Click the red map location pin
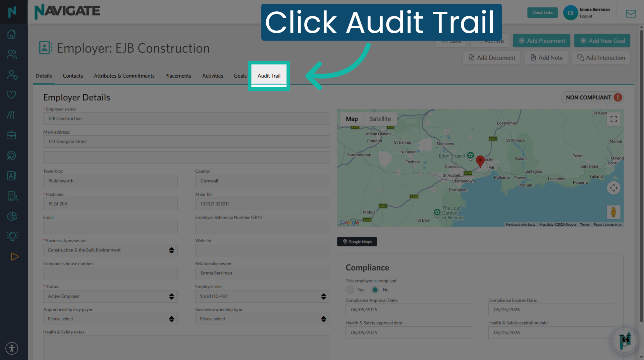Image resolution: width=644 pixels, height=360 pixels. pyautogui.click(x=480, y=161)
